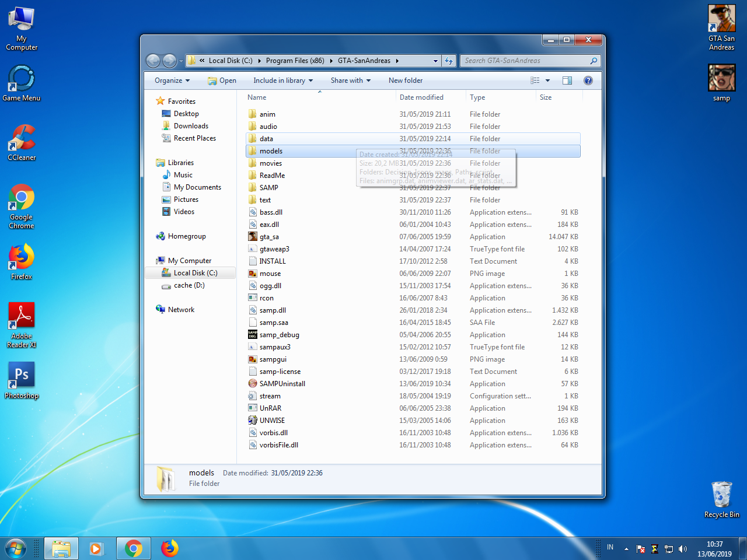Select the samp_debug application icon
This screenshot has width=747, height=560.
pyautogui.click(x=253, y=335)
